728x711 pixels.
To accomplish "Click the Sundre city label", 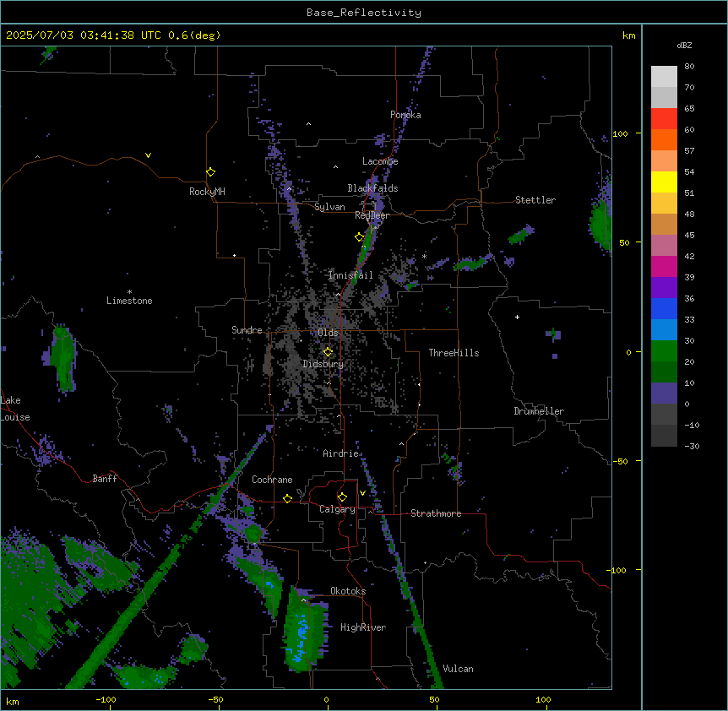I will [x=247, y=330].
